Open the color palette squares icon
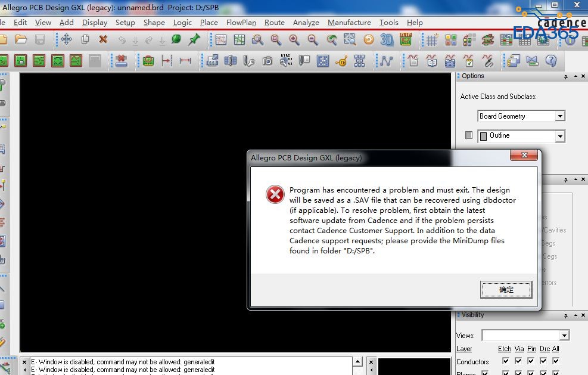Screen dimensions: 588x375 (451, 40)
